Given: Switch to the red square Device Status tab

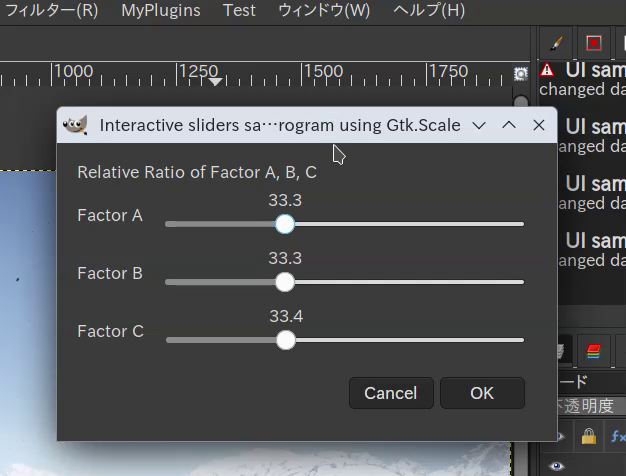Looking at the screenshot, I should coord(594,43).
